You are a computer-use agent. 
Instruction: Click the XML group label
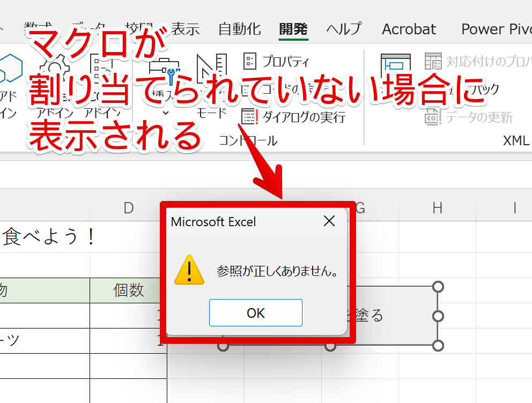point(516,140)
